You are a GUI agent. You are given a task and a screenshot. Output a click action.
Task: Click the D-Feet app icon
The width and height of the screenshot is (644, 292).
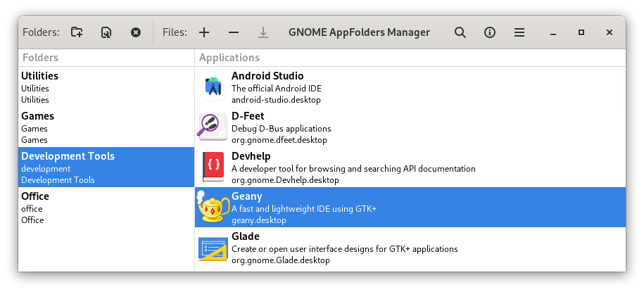point(213,127)
